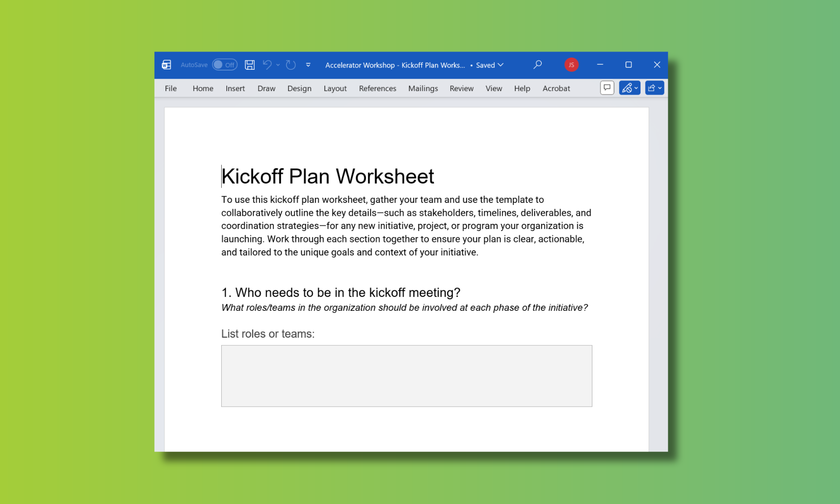The image size is (840, 504).
Task: Click inside the roles or teams text box
Action: click(406, 376)
